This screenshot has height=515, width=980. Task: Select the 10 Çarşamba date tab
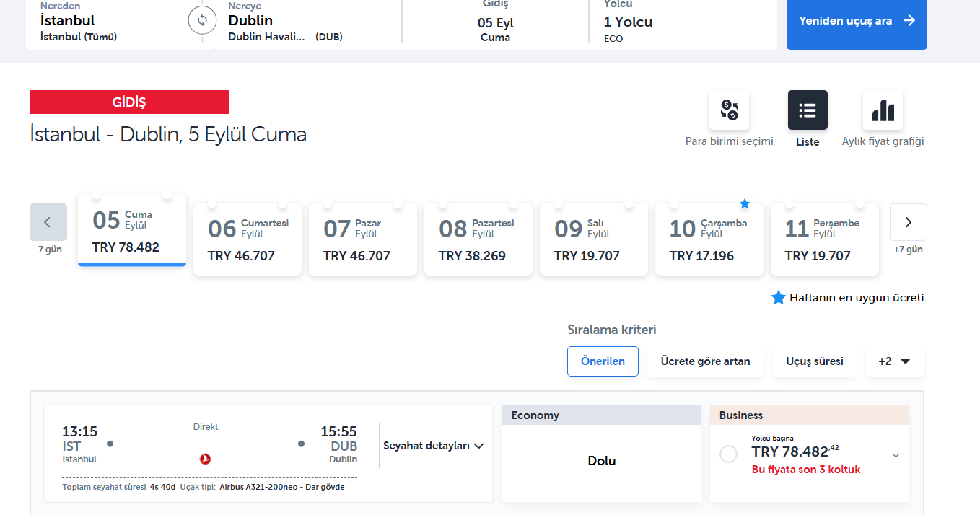(x=709, y=240)
